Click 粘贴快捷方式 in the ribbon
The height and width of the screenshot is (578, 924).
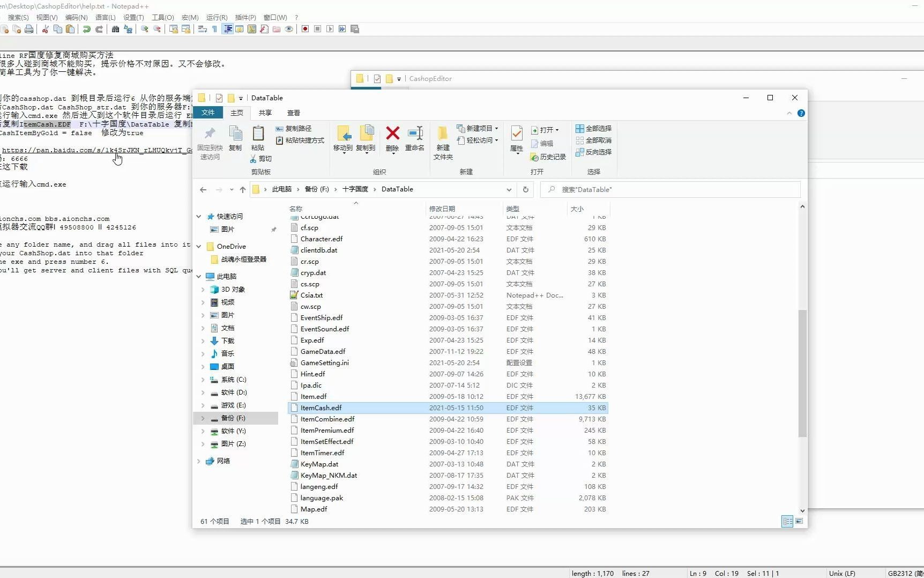pos(300,140)
